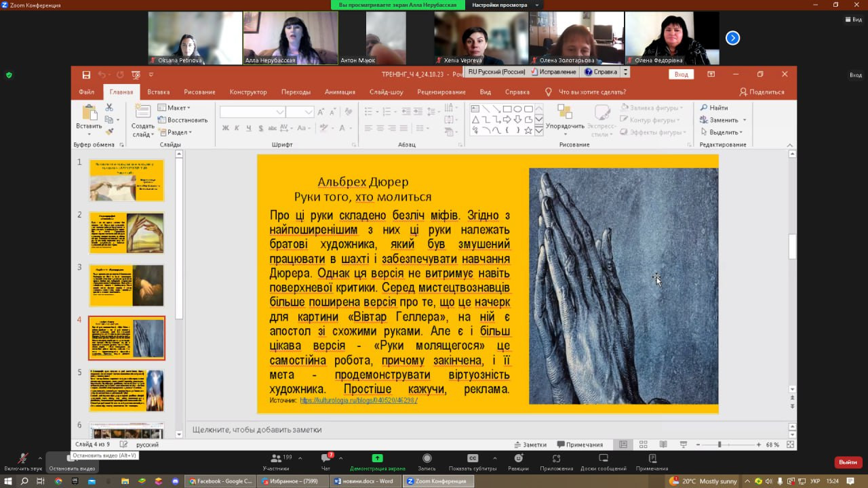868x488 pixels.
Task: Open Zoom participants panel
Action: [x=276, y=459]
